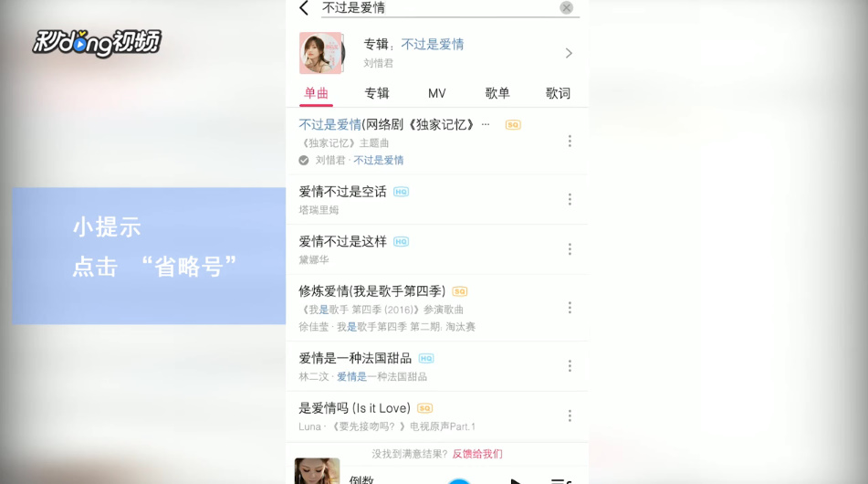The height and width of the screenshot is (484, 868).
Task: Open more options for 修炼爱情
Action: (x=570, y=308)
